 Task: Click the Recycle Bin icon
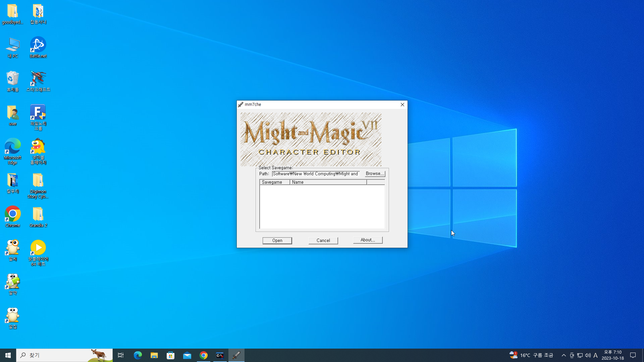pyautogui.click(x=13, y=80)
